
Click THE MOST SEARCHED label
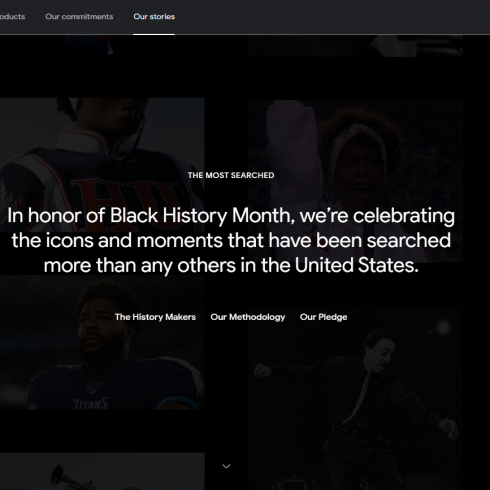click(x=231, y=175)
